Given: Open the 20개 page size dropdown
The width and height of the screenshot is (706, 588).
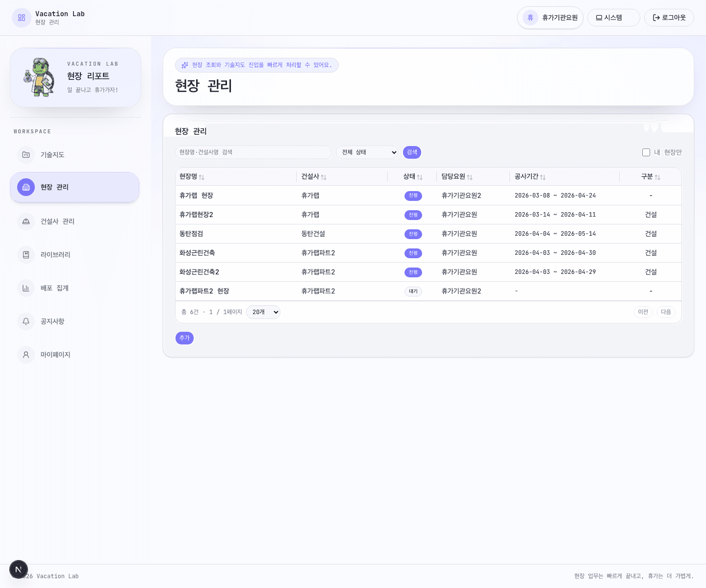Looking at the screenshot, I should point(263,312).
